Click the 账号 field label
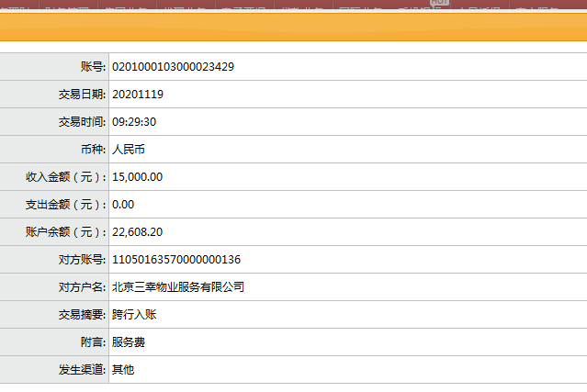Image resolution: width=587 pixels, height=392 pixels. 94,67
